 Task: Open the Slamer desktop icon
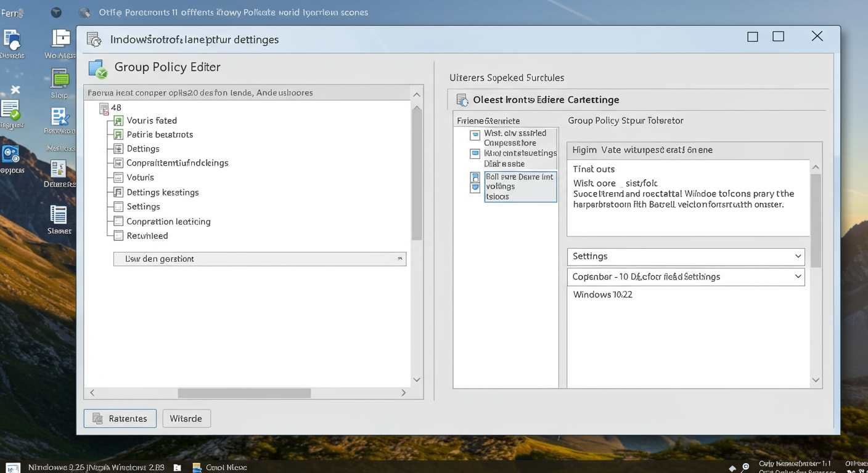[x=59, y=219]
